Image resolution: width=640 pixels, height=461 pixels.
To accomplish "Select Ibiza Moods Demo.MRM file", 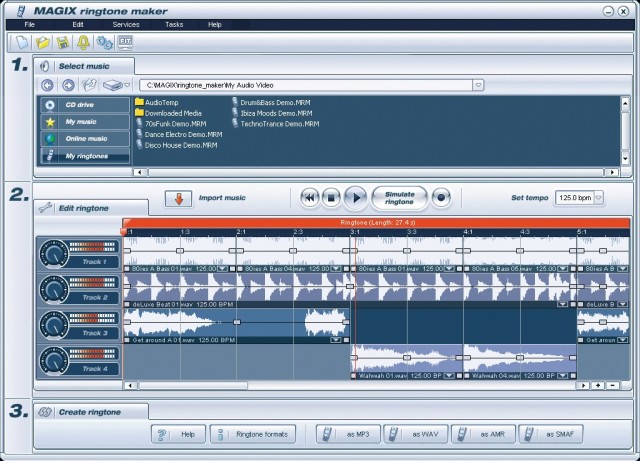I will pyautogui.click(x=272, y=113).
